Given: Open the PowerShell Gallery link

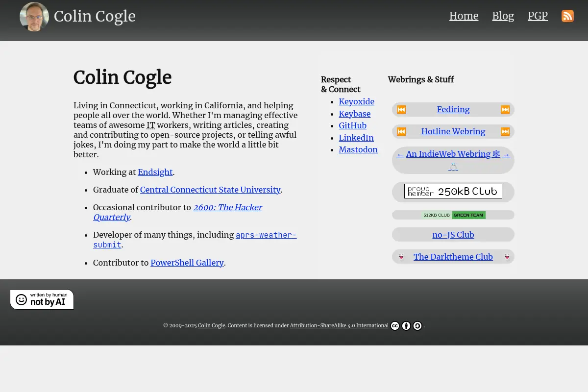Looking at the screenshot, I should click(187, 263).
